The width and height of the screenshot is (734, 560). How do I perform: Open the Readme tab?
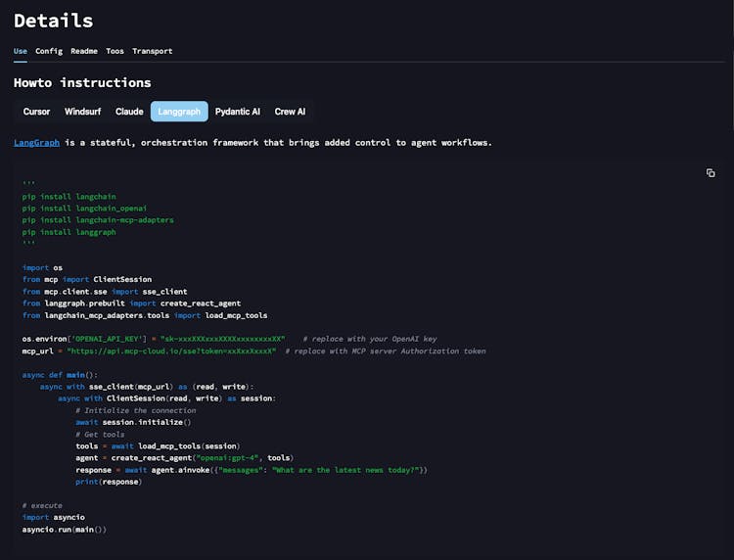pyautogui.click(x=84, y=51)
